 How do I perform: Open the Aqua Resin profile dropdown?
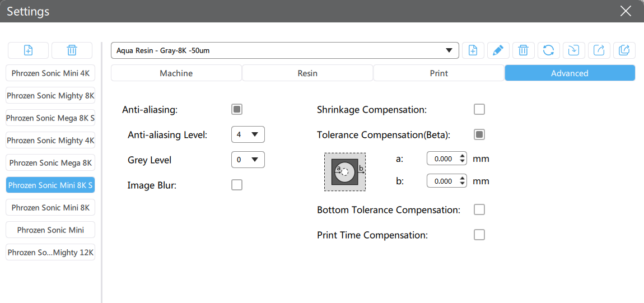[284, 50]
